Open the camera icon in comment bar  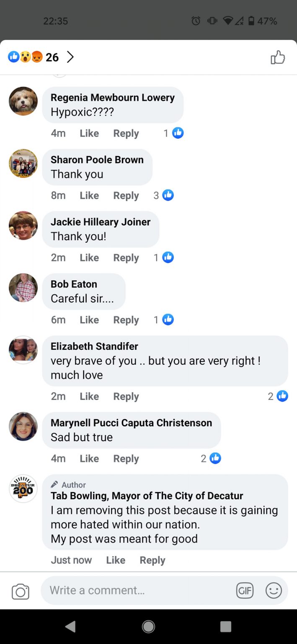click(21, 592)
